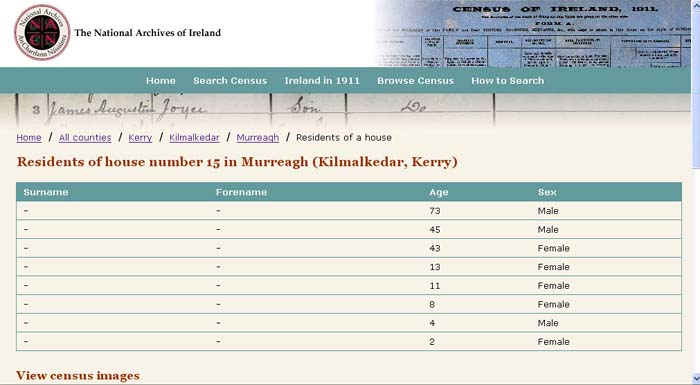
Task: Click the scrollbar down arrow
Action: [696, 380]
